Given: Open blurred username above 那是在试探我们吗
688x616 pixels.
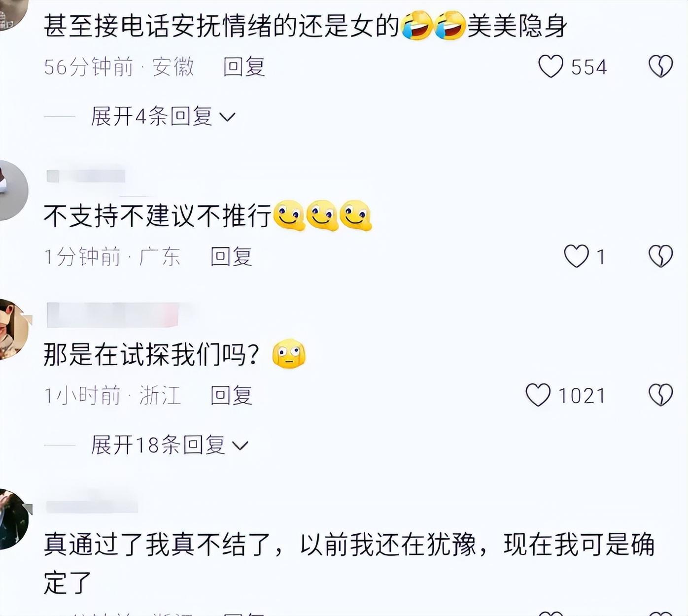Looking at the screenshot, I should [x=112, y=315].
